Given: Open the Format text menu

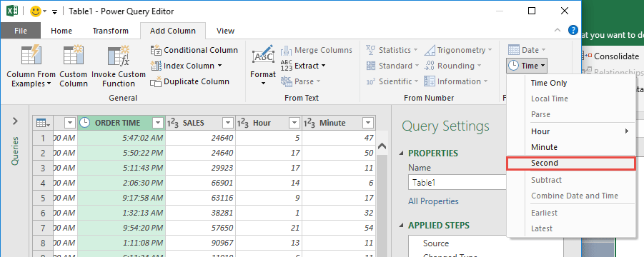Looking at the screenshot, I should 263,66.
